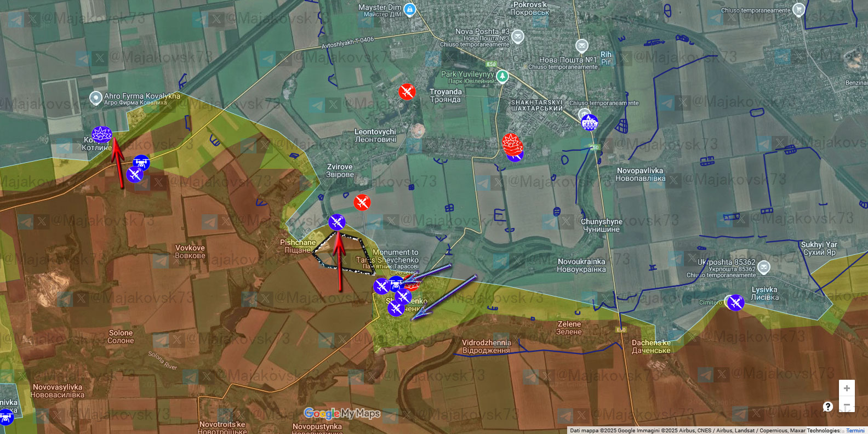Click the southernmost blue aircraft marker at Shevchenko
The image size is (868, 434).
click(396, 308)
